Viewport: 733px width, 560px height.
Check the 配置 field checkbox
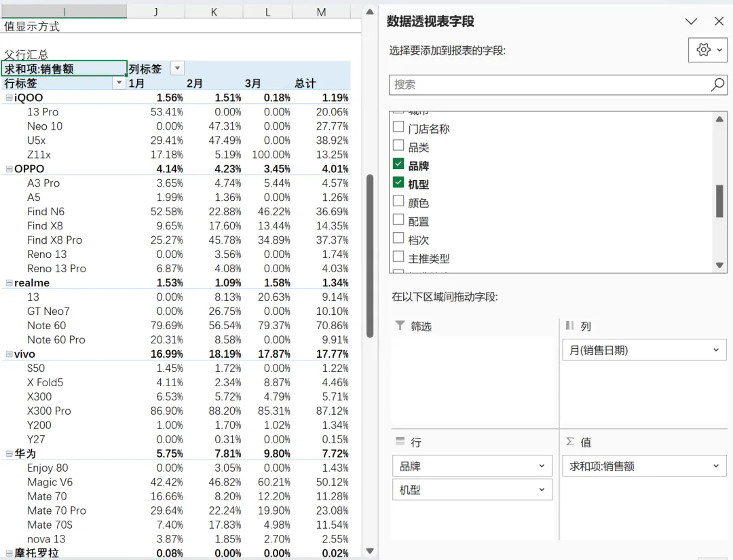398,220
